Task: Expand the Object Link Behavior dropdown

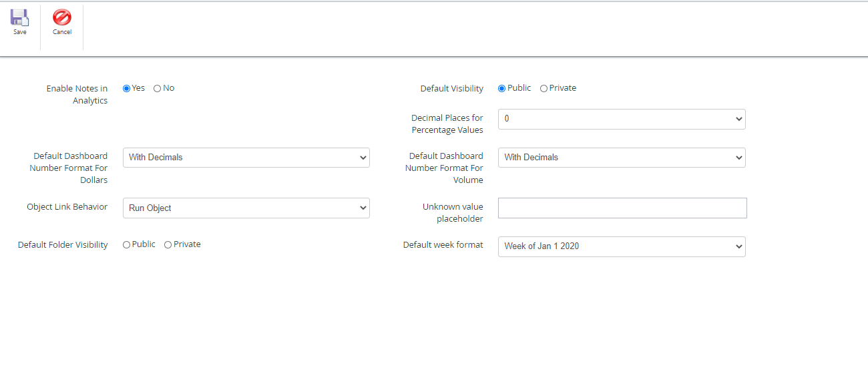Action: pos(246,208)
